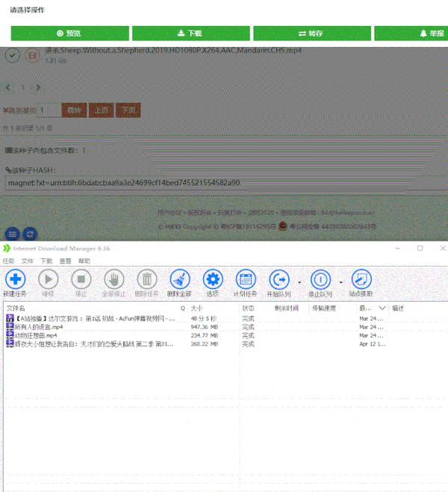Select the 动物狂想曲.mp4 download row
Screen dimensions: 448x492
click(226, 335)
